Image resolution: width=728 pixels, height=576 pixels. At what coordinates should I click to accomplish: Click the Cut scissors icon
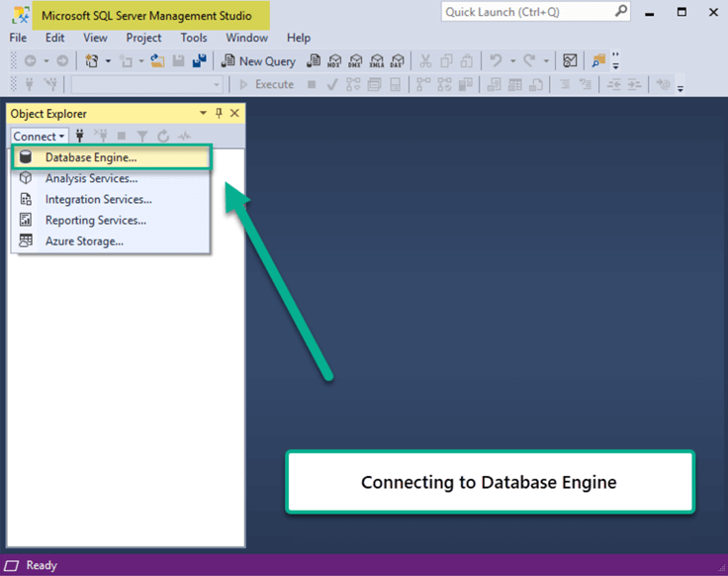coord(425,60)
